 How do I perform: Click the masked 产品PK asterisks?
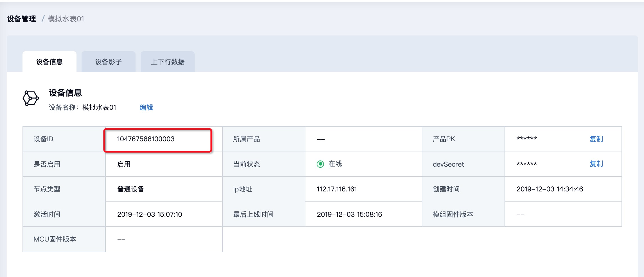[x=526, y=139]
